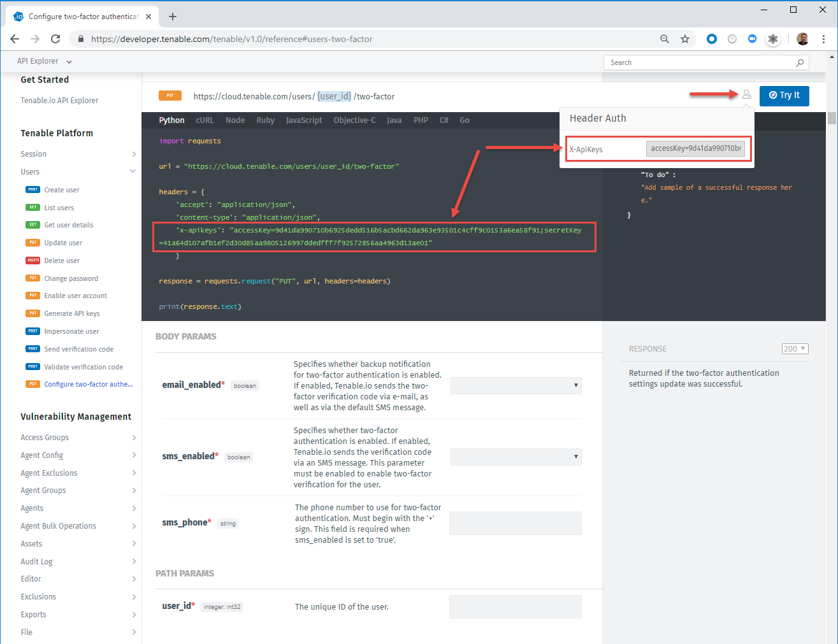Bookmark this page with the star icon

coord(685,39)
